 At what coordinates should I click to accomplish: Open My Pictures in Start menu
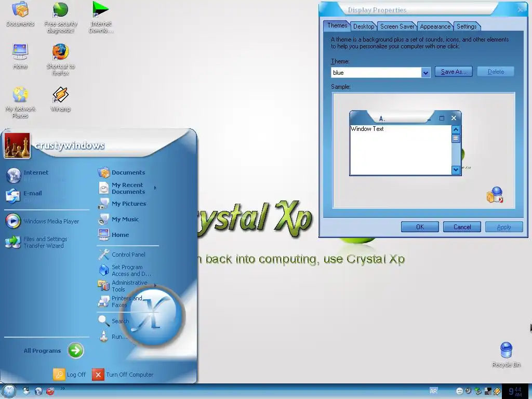point(122,204)
